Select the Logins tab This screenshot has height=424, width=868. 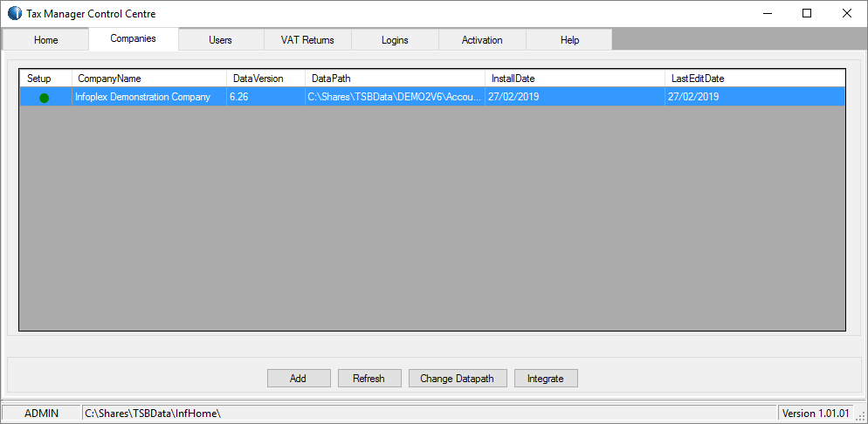tap(395, 40)
